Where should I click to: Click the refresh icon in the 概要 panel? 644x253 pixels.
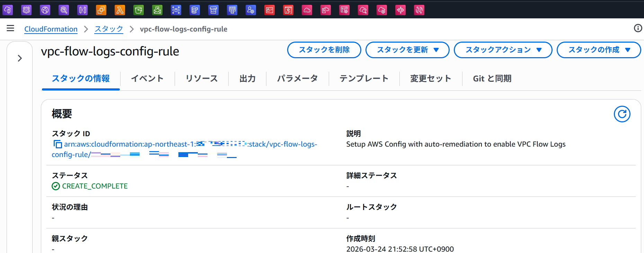click(622, 114)
